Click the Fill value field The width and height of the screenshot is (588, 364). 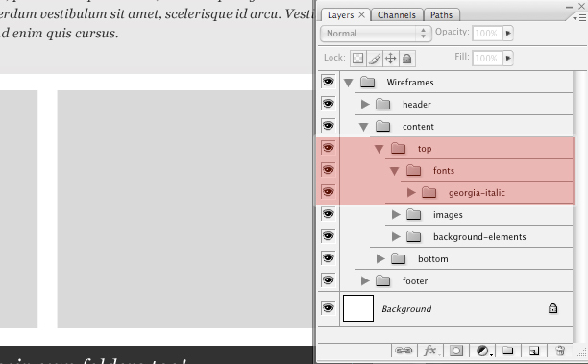click(487, 58)
